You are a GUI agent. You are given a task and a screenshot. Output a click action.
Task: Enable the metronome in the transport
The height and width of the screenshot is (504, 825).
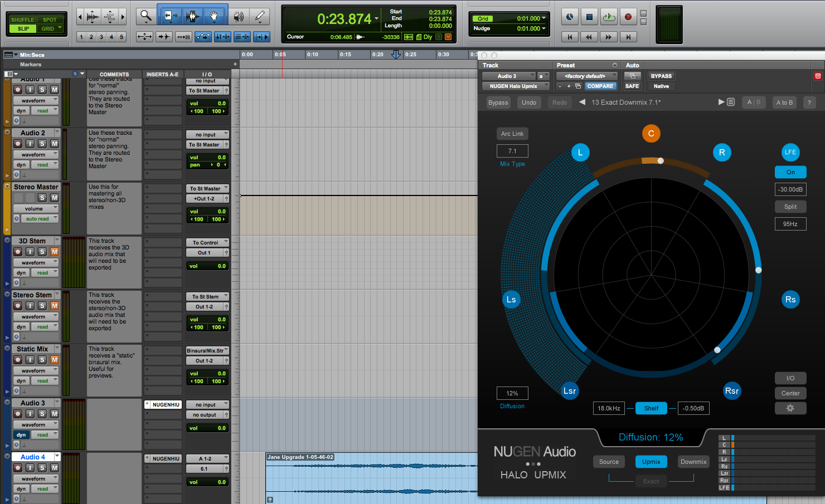tap(569, 17)
